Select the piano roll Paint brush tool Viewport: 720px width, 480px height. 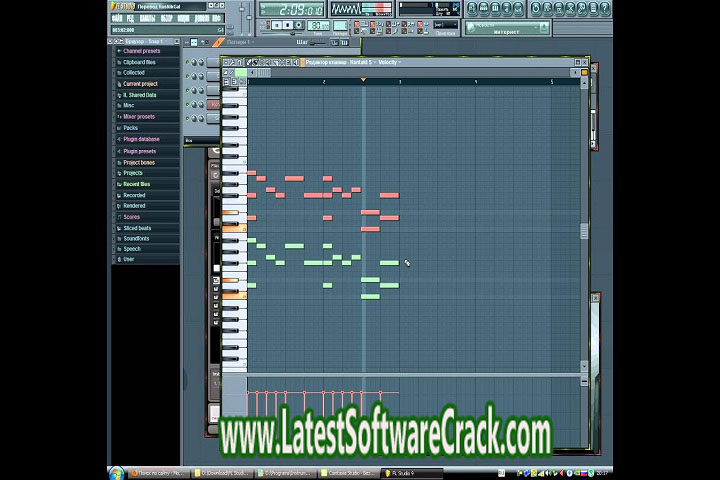click(256, 62)
